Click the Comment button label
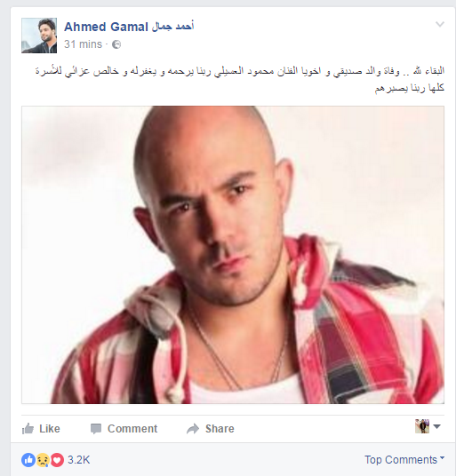 point(132,429)
